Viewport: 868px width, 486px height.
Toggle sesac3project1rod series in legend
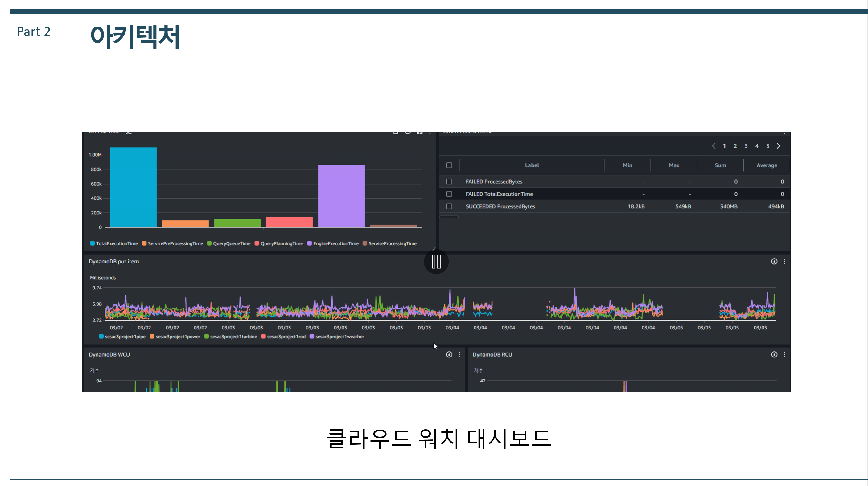284,337
